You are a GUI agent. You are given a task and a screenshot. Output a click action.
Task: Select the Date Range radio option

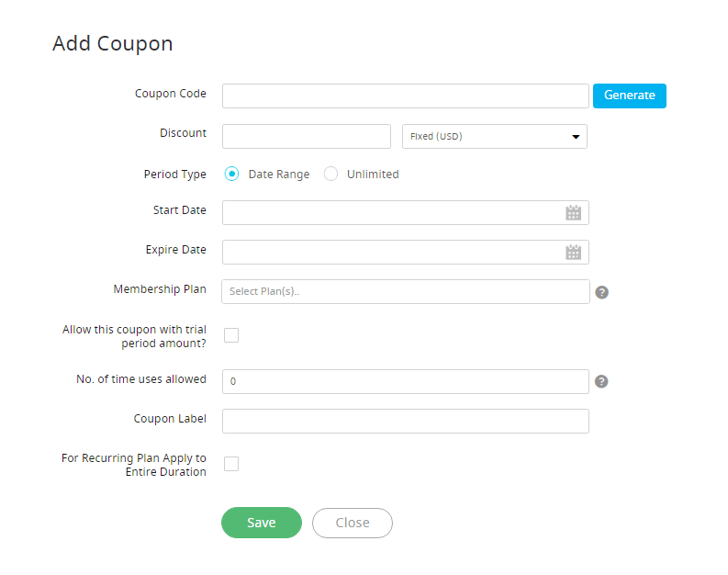point(231,174)
